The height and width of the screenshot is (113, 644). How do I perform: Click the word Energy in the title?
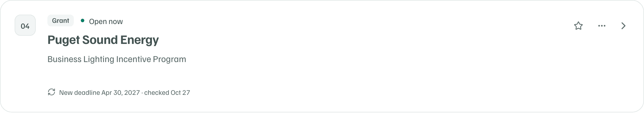point(139,40)
